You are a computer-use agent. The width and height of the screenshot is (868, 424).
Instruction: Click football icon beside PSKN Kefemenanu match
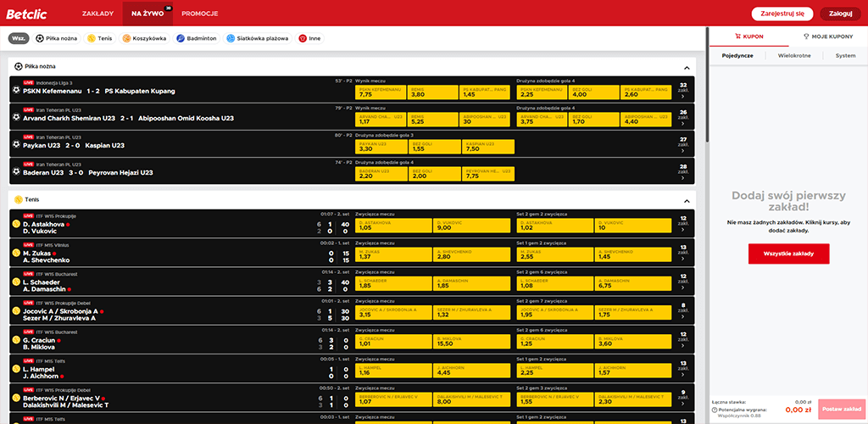(16, 91)
